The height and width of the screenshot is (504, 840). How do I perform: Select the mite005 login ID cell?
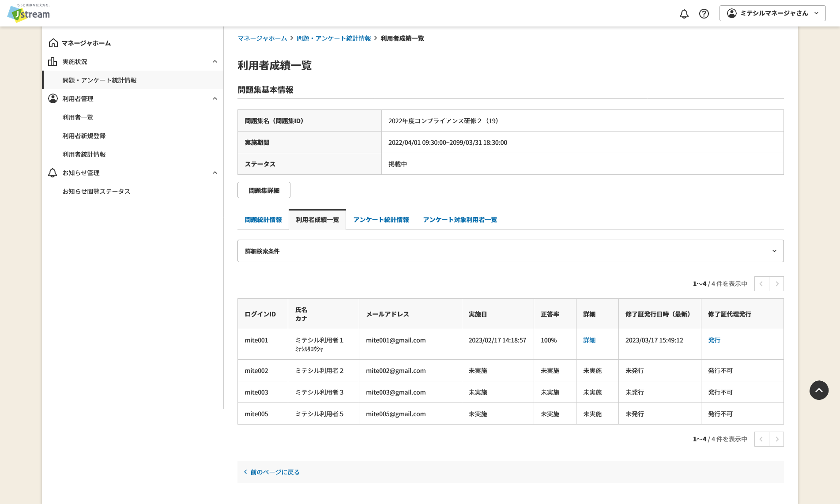(263, 414)
